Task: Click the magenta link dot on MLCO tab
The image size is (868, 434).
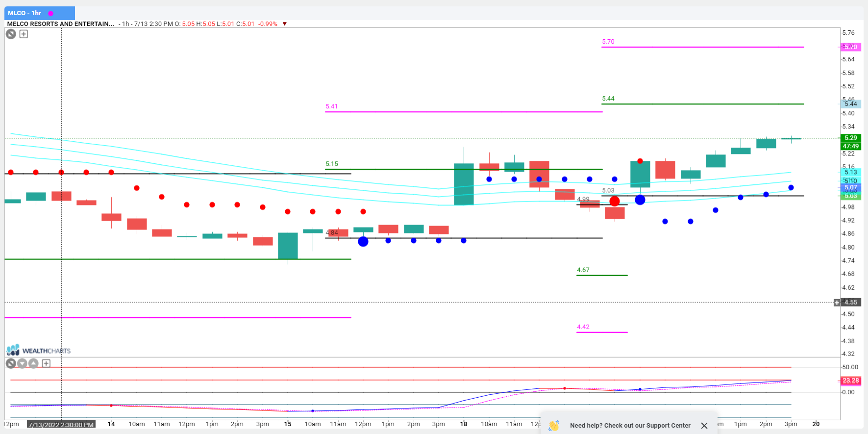Action: pyautogui.click(x=51, y=13)
